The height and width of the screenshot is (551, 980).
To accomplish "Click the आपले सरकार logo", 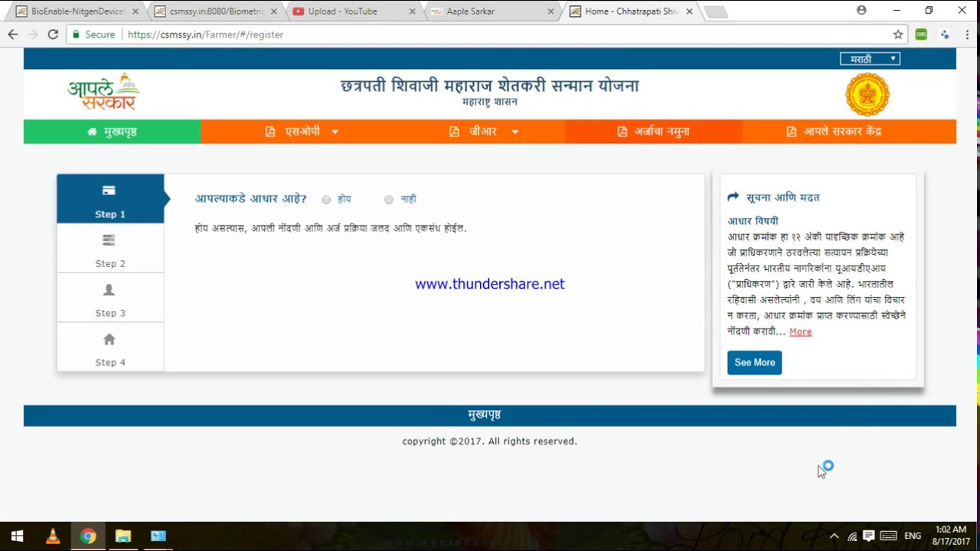I will 103,93.
